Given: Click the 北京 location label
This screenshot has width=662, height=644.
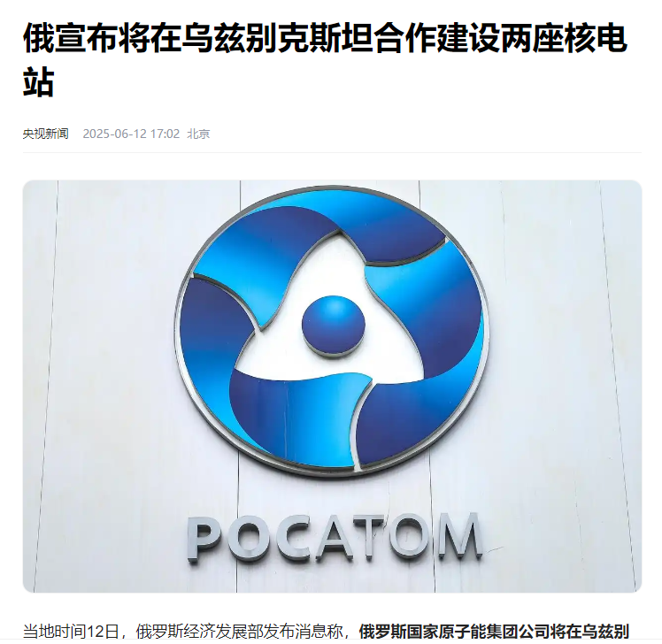Looking at the screenshot, I should pos(198,134).
